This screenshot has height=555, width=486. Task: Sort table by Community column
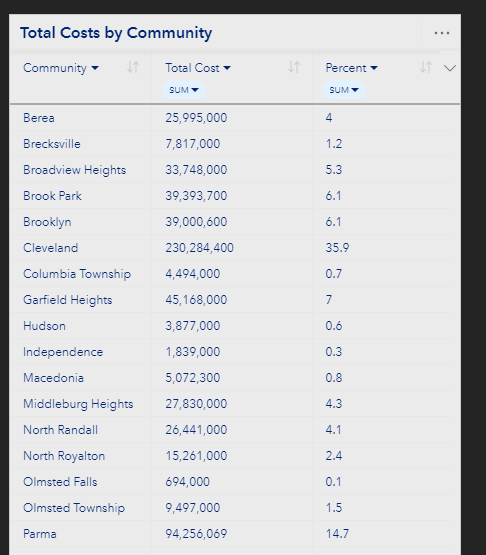point(133,67)
